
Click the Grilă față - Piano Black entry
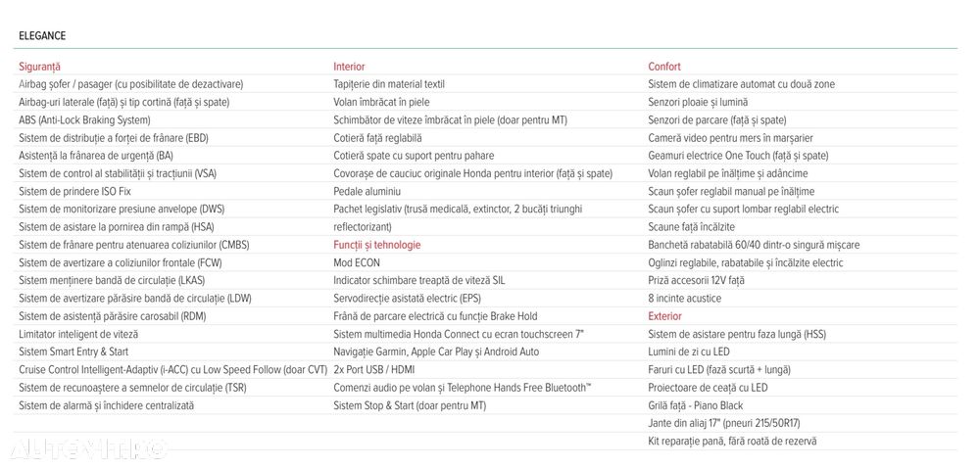(x=696, y=405)
